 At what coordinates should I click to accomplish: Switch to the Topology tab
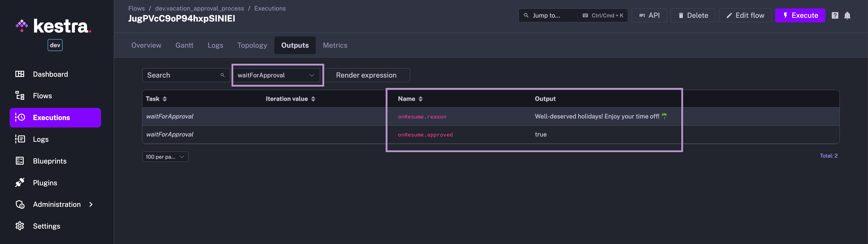point(252,45)
